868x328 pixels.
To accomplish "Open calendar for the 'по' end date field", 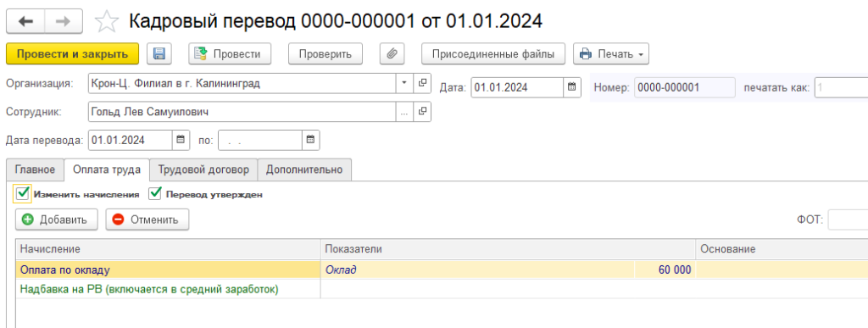I will pos(310,140).
